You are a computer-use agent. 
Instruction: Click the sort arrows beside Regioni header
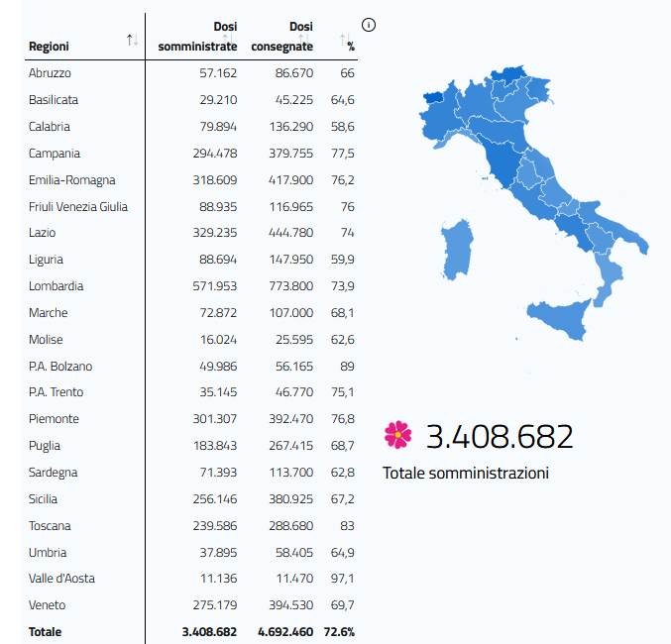[x=132, y=40]
